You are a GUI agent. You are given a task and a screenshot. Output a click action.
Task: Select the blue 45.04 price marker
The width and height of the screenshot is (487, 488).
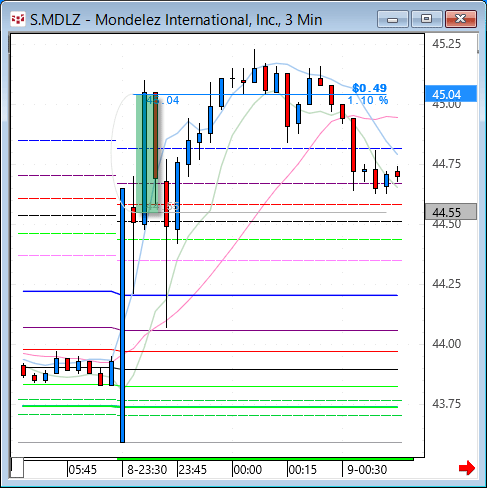pos(451,94)
